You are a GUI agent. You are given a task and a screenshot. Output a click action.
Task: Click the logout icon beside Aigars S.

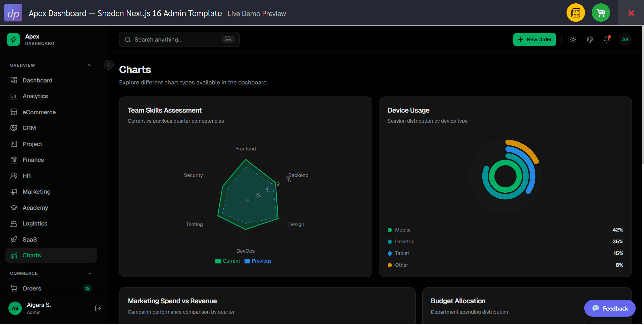tap(98, 308)
